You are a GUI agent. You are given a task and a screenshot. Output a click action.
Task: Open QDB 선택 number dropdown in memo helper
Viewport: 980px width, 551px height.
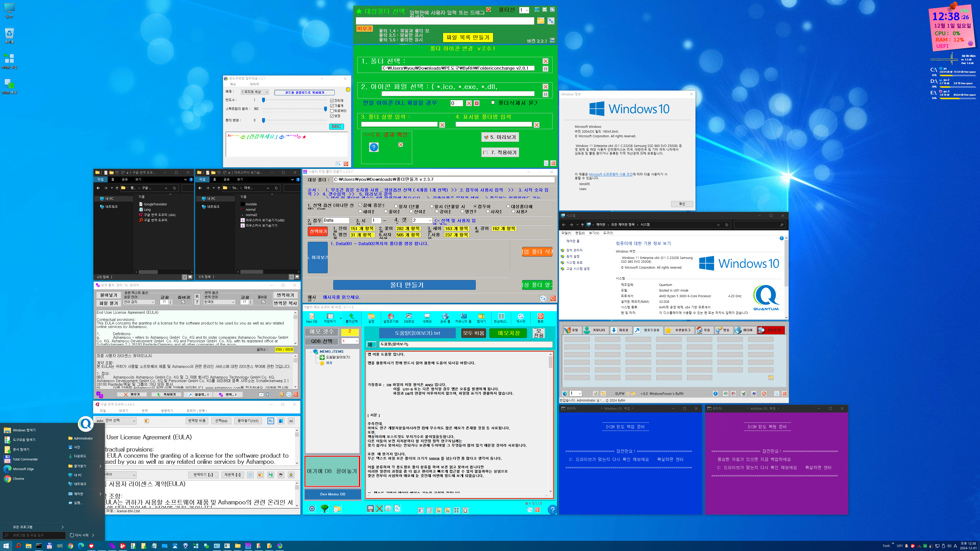pyautogui.click(x=350, y=341)
